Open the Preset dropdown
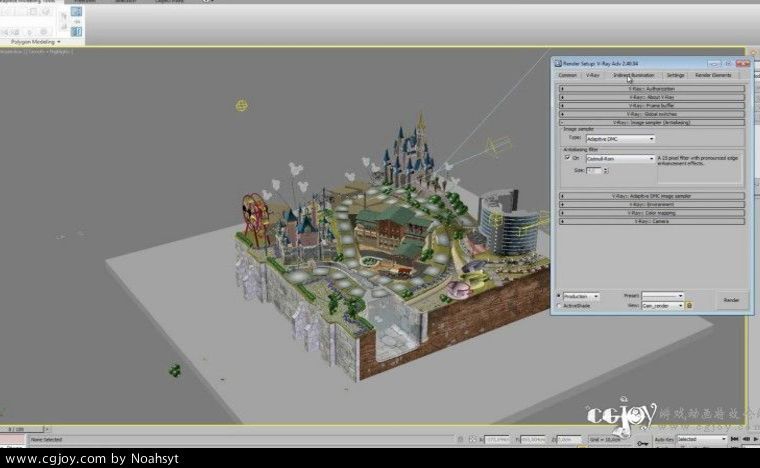This screenshot has height=468, width=760. coord(663,296)
